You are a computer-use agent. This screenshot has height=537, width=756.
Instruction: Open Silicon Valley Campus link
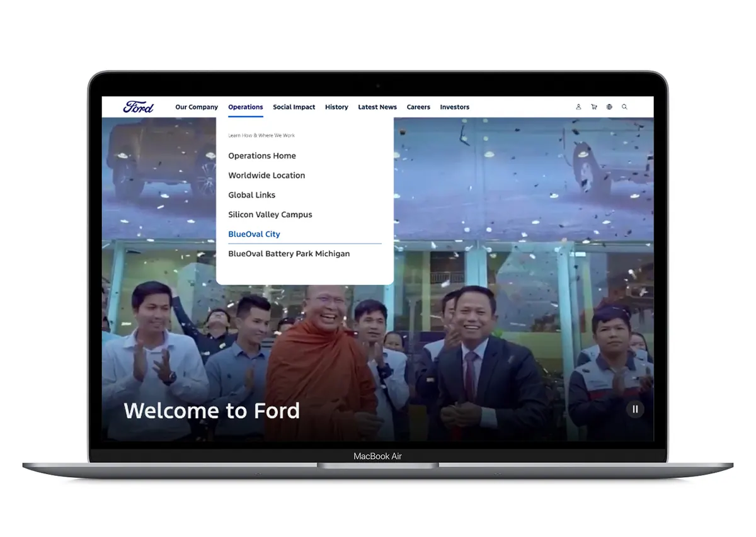(270, 215)
